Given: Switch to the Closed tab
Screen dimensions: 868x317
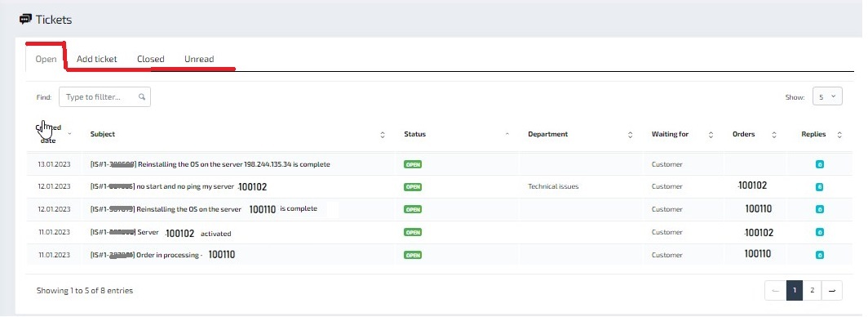Looking at the screenshot, I should coord(151,59).
